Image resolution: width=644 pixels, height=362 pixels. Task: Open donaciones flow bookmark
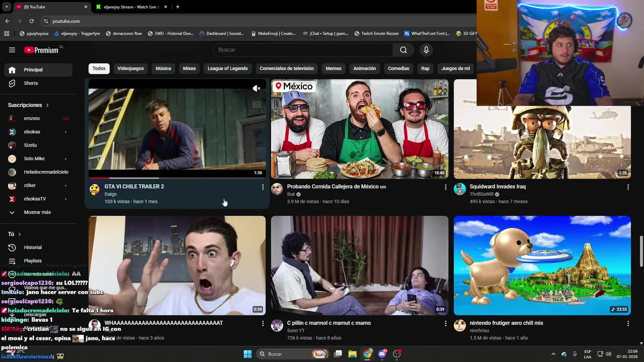123,34
